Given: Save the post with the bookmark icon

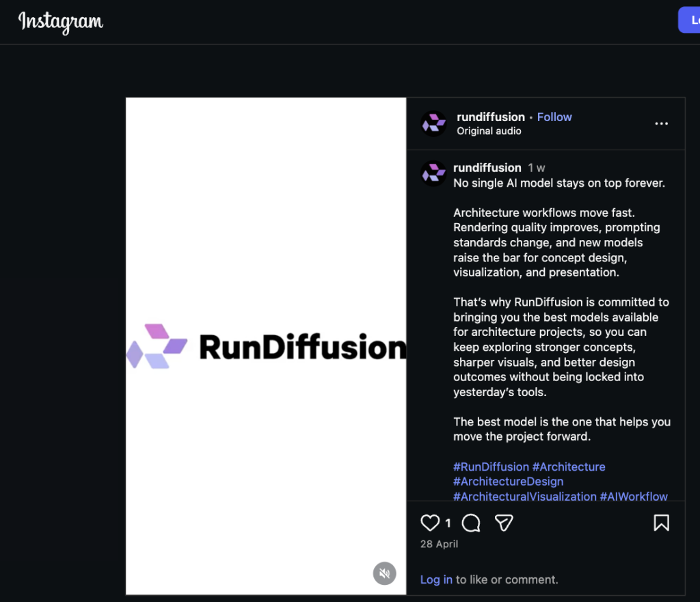Looking at the screenshot, I should (661, 523).
